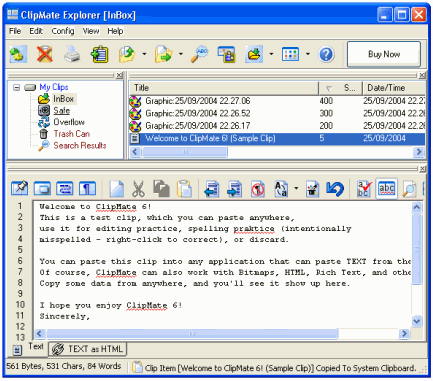Open the Help menu

pos(115,31)
